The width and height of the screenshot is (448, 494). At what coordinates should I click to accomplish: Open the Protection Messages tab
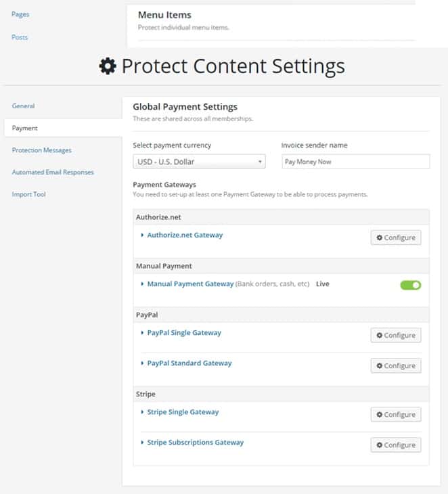point(42,150)
